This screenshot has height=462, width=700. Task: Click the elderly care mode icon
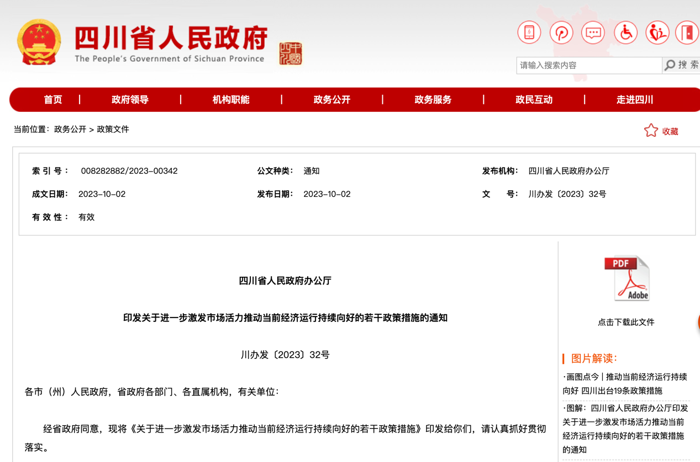(657, 32)
